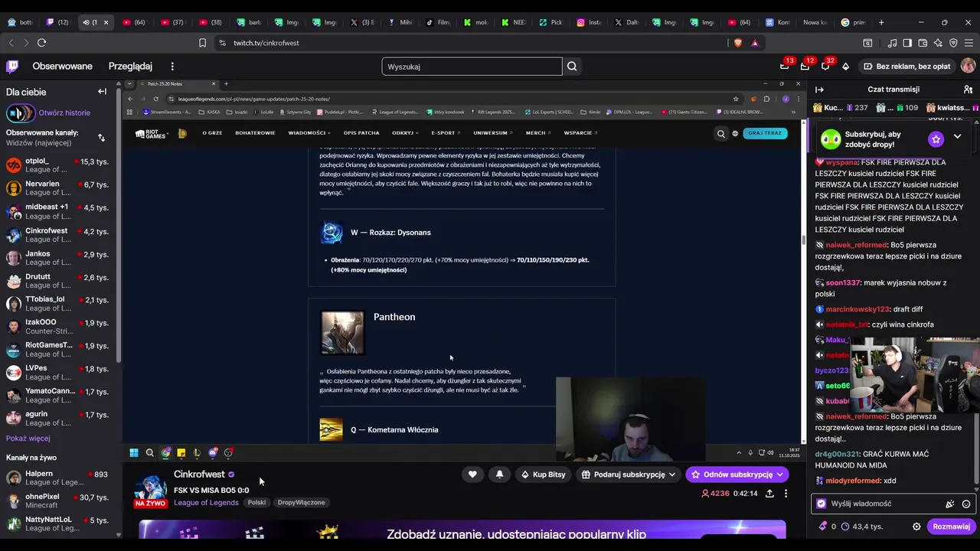Collapse the stream chat panel
Viewport: 980px width, 551px height.
click(x=819, y=90)
